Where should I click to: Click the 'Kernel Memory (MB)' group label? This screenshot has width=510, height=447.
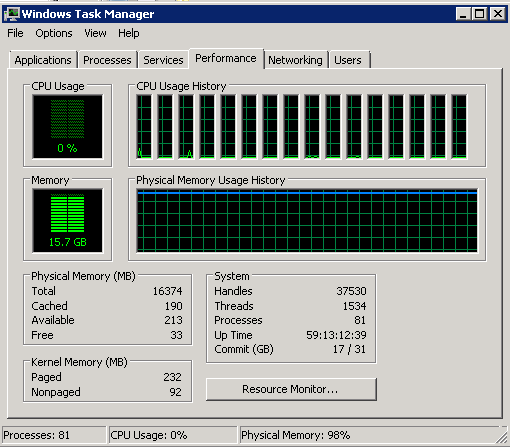point(79,362)
